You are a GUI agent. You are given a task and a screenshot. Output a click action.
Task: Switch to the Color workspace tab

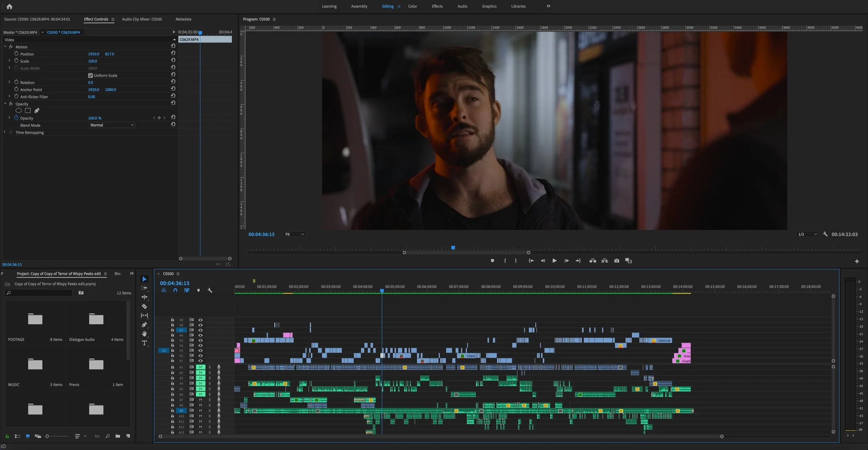(412, 6)
